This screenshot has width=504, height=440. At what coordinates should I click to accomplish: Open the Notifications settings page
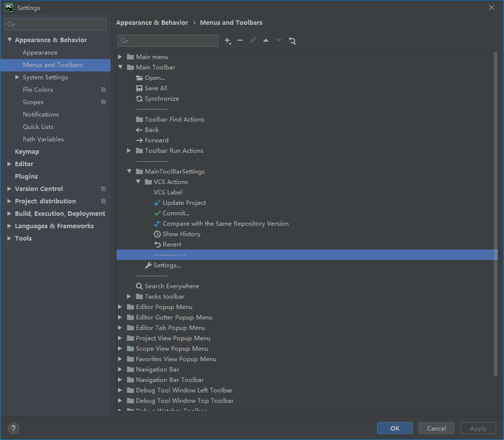[41, 115]
